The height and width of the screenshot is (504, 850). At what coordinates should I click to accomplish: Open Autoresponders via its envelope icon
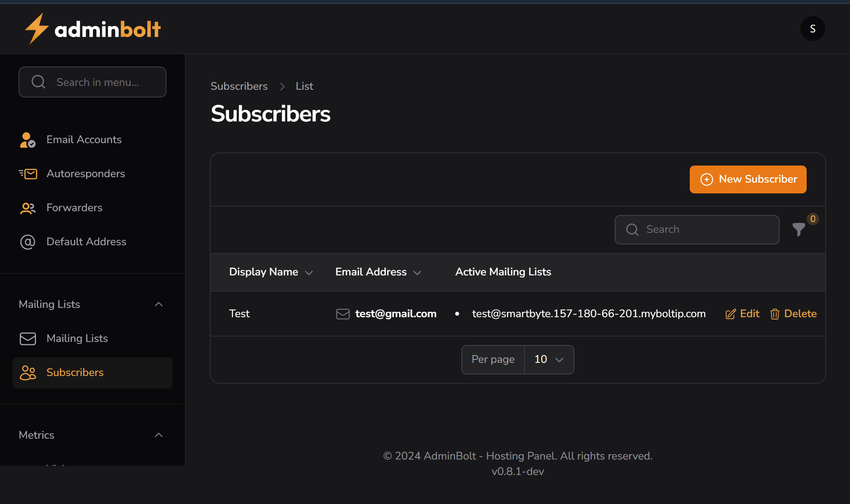(x=28, y=174)
